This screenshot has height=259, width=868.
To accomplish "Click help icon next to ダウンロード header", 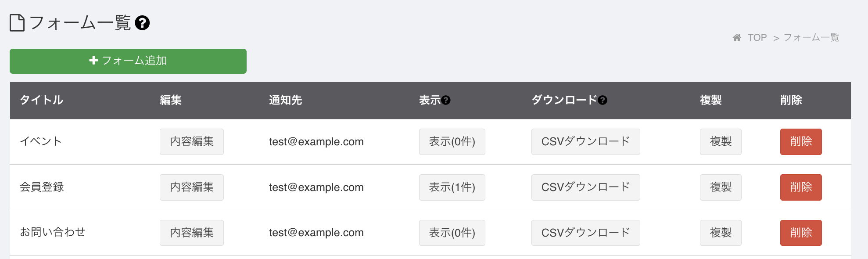I will click(x=603, y=101).
